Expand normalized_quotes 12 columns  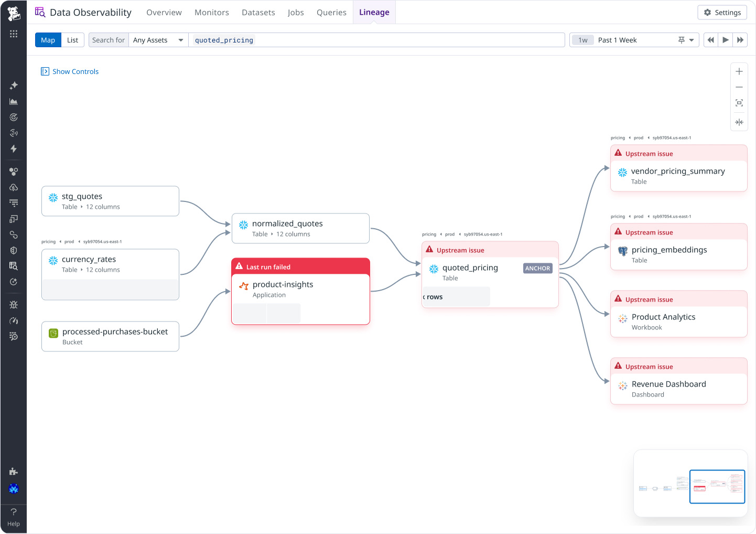(290, 234)
